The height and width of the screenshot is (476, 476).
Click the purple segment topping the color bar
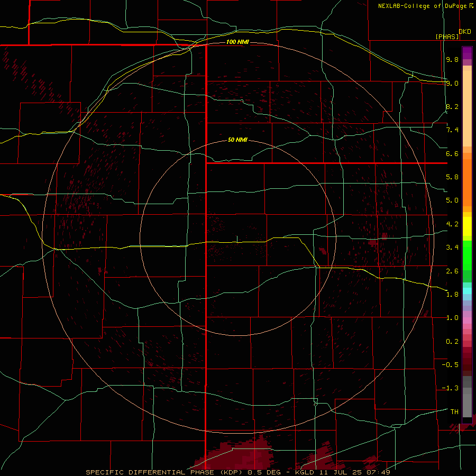(467, 53)
